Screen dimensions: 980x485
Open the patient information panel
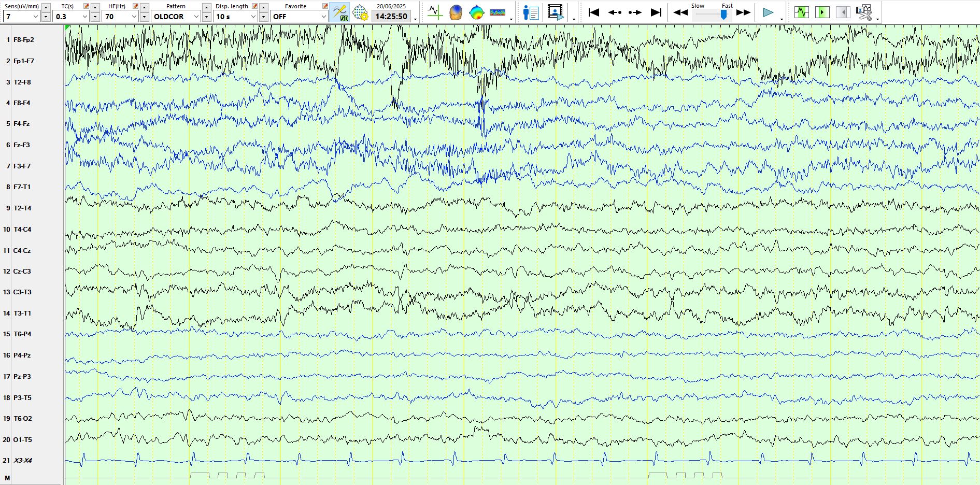[531, 12]
